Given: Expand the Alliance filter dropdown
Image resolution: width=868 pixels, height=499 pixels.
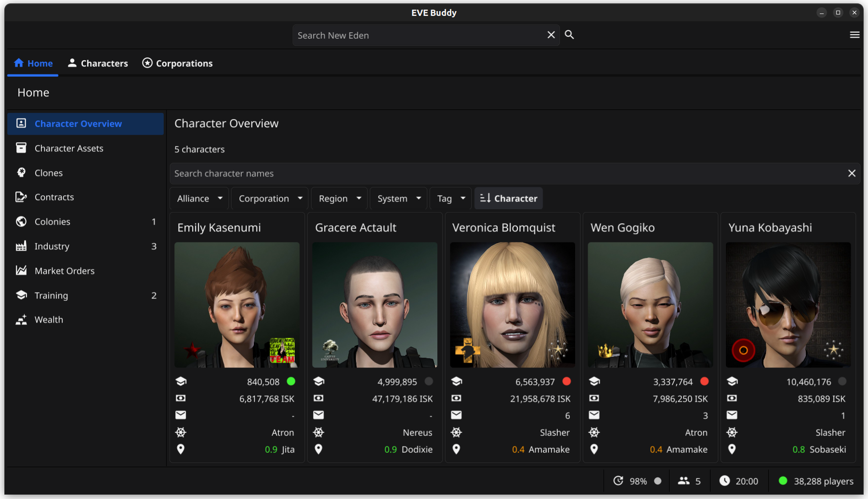Looking at the screenshot, I should pos(199,199).
